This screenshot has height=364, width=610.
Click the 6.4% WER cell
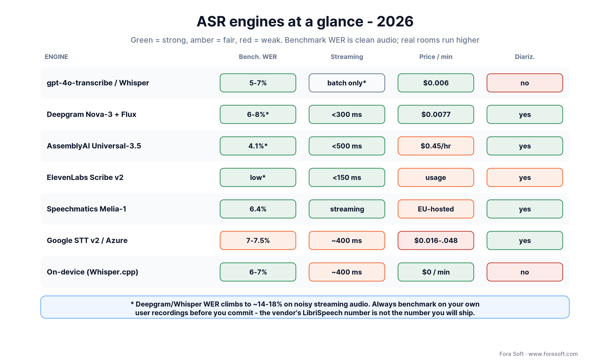click(x=258, y=209)
